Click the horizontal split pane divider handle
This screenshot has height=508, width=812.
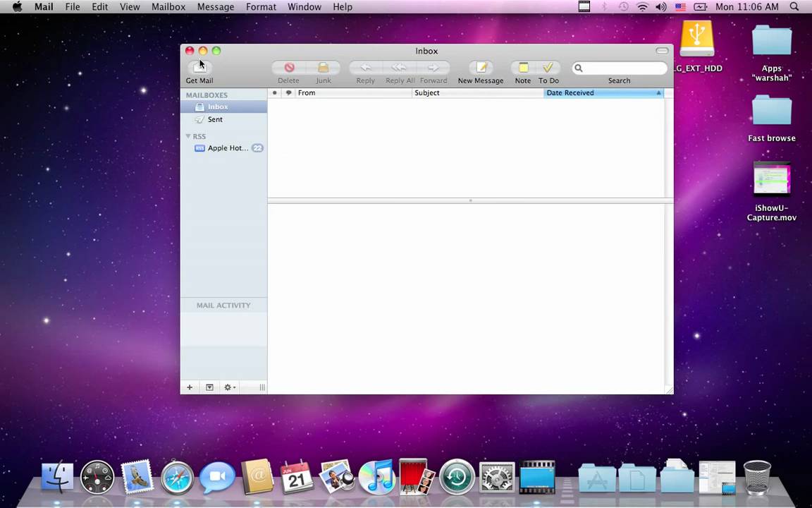pyautogui.click(x=470, y=200)
